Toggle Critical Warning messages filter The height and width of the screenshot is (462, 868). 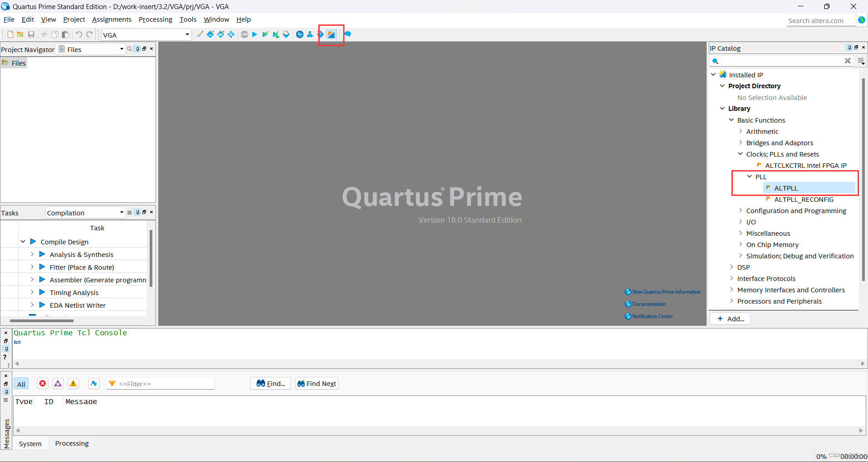[x=58, y=384]
